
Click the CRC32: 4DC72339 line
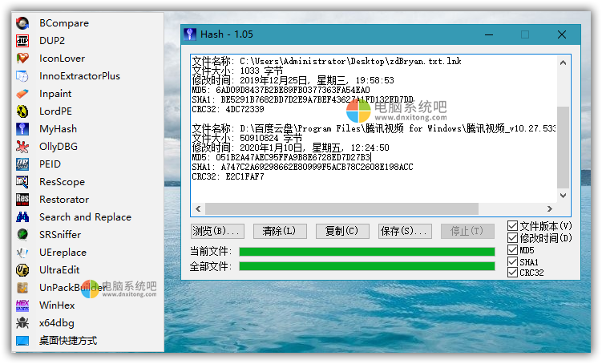tap(228, 109)
